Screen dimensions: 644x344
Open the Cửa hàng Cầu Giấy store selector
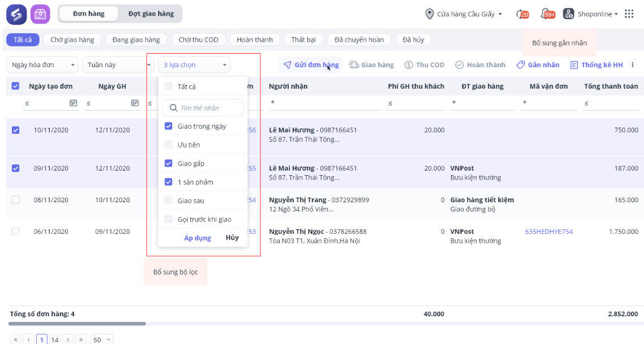pyautogui.click(x=464, y=14)
